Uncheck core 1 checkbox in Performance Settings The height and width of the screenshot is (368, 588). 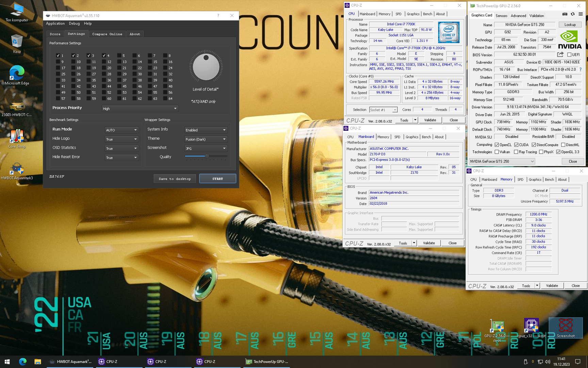pos(58,56)
